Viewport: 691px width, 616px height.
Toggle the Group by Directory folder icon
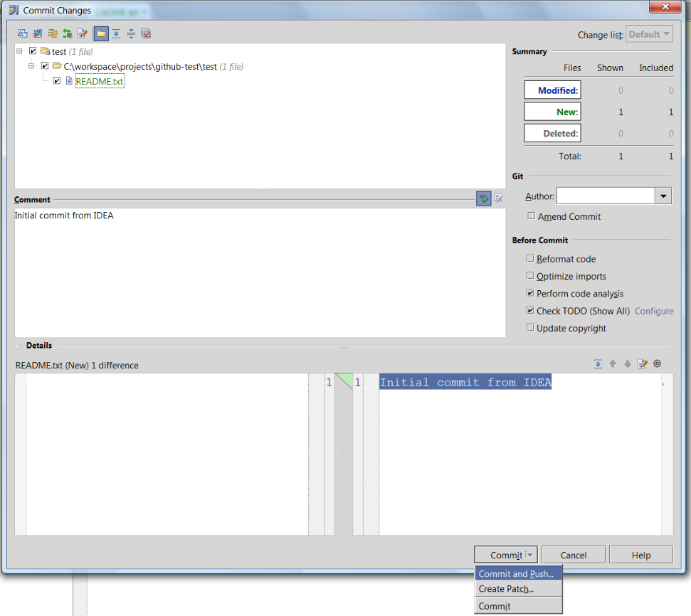[101, 33]
